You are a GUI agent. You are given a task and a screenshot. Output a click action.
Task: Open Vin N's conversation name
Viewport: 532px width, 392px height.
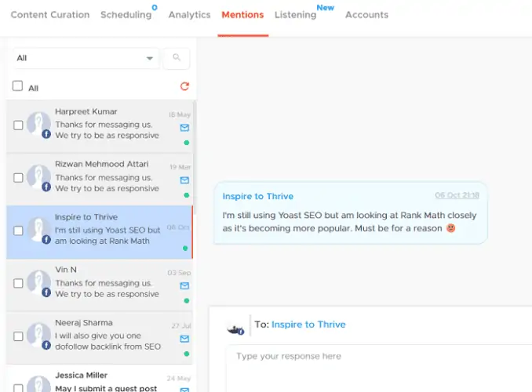pyautogui.click(x=66, y=270)
